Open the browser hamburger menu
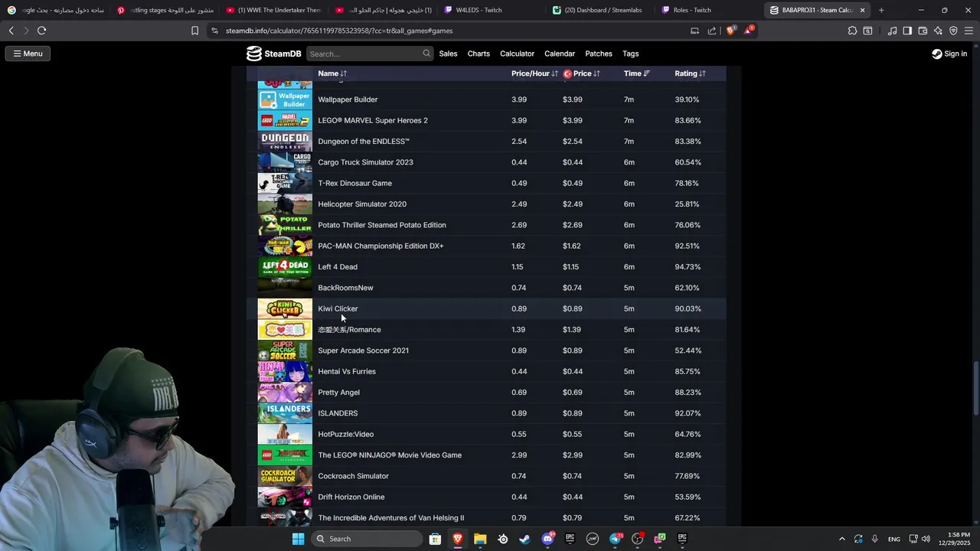980x551 pixels. click(x=969, y=31)
